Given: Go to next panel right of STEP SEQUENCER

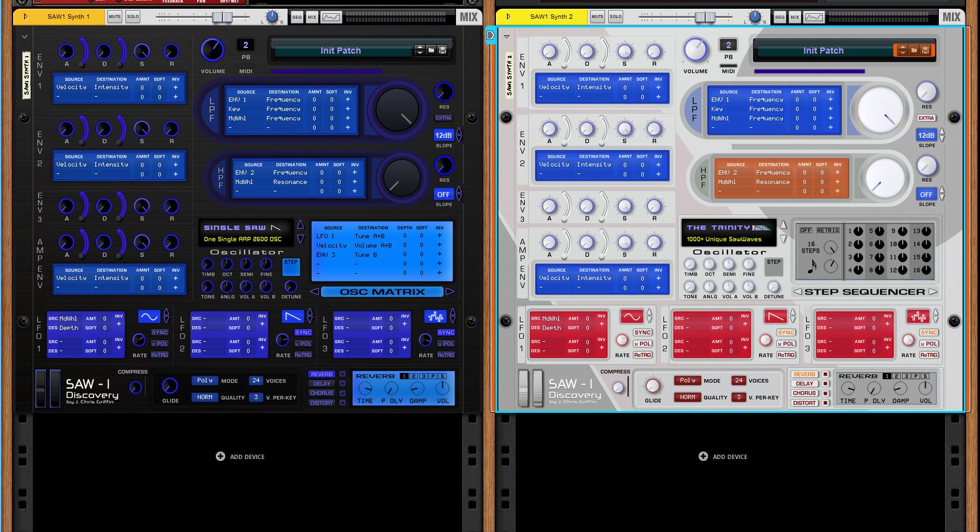Looking at the screenshot, I should (933, 291).
